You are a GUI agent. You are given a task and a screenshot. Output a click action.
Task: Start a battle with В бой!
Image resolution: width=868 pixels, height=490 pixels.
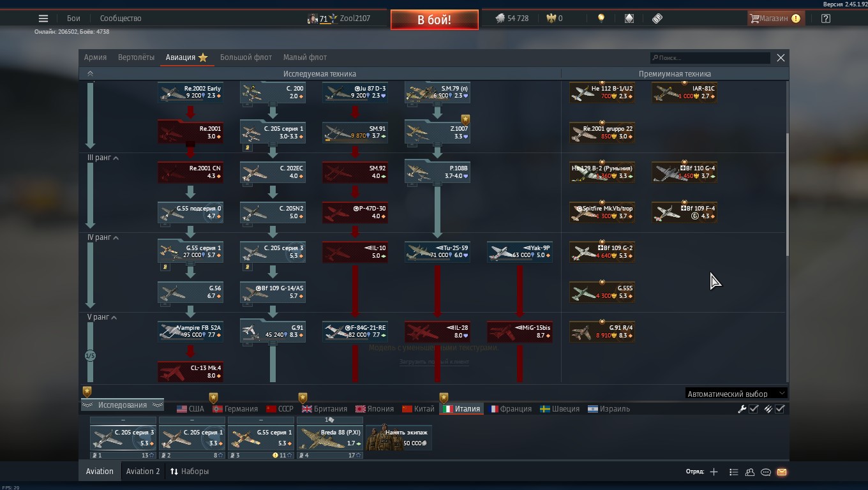pos(435,20)
